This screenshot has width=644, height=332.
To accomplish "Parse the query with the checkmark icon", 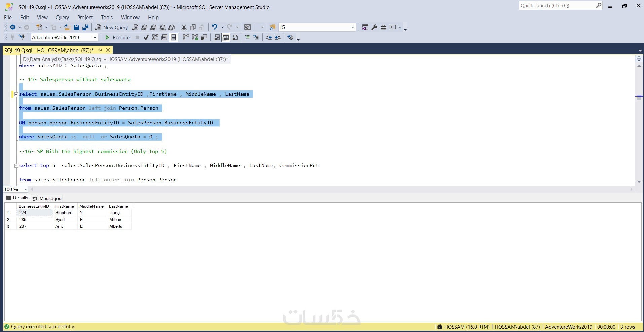I will [146, 37].
